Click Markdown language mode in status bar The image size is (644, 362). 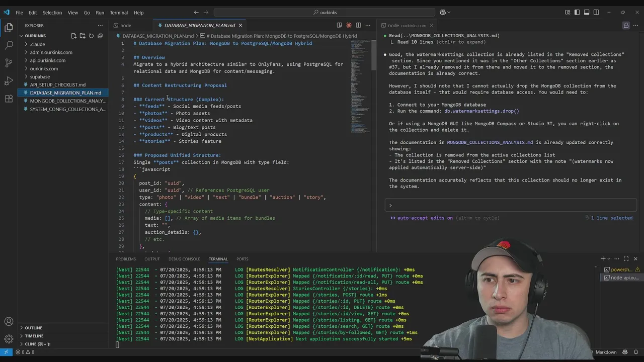pyautogui.click(x=606, y=352)
